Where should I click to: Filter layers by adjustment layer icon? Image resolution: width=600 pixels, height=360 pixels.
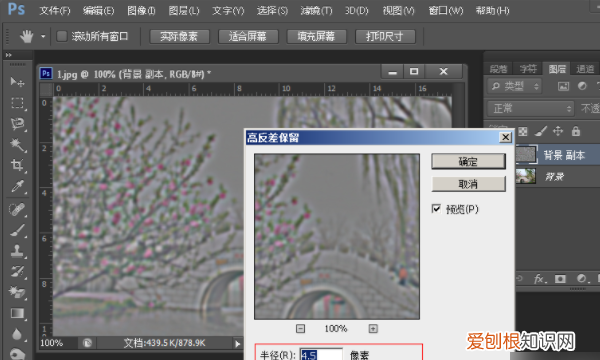click(x=582, y=86)
